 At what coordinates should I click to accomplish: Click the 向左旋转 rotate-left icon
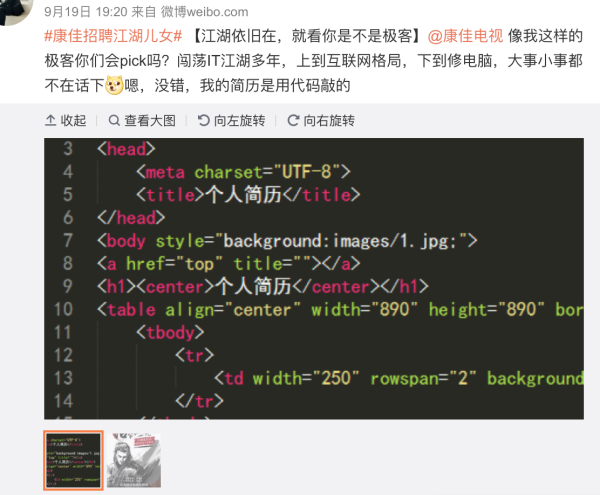(x=202, y=121)
